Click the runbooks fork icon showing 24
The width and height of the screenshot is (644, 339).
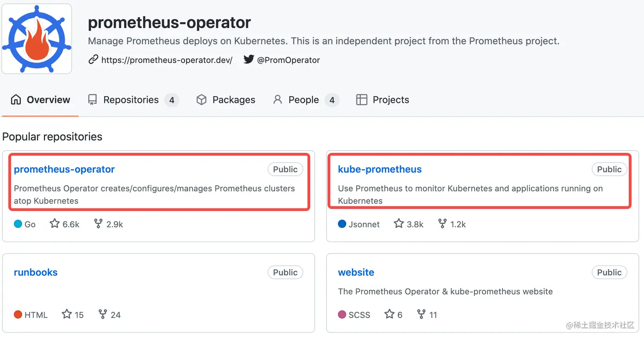(x=103, y=314)
